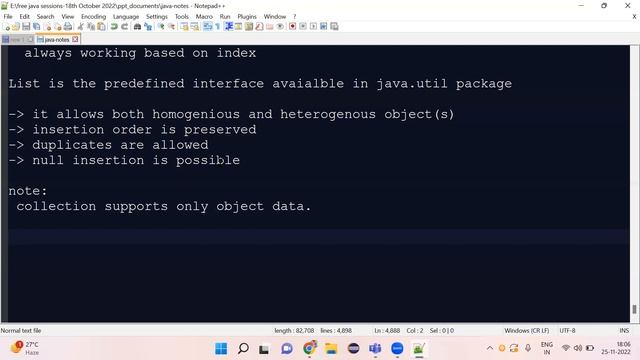Stop macro recording
This screenshot has height=360, width=640.
[303, 27]
